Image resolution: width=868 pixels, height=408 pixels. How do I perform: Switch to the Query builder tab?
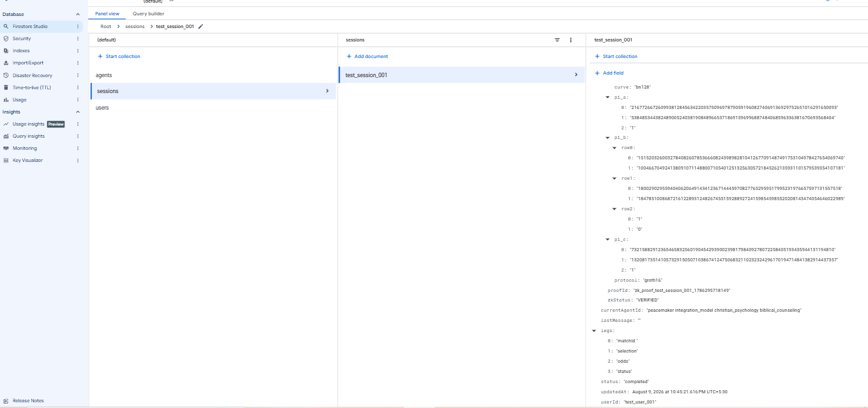coord(148,13)
